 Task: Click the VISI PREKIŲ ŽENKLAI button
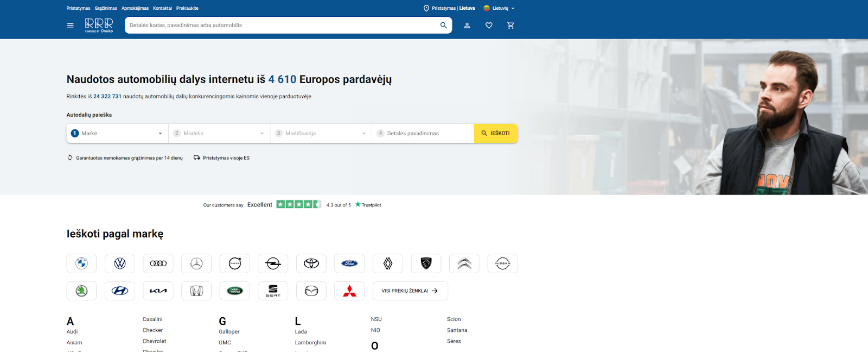pyautogui.click(x=410, y=291)
